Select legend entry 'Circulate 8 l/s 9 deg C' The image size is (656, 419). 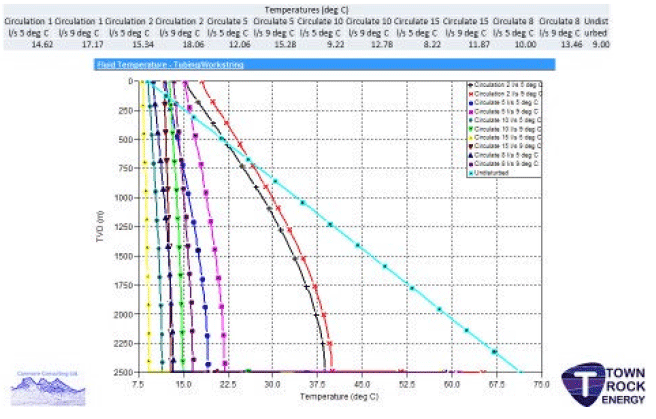click(504, 164)
